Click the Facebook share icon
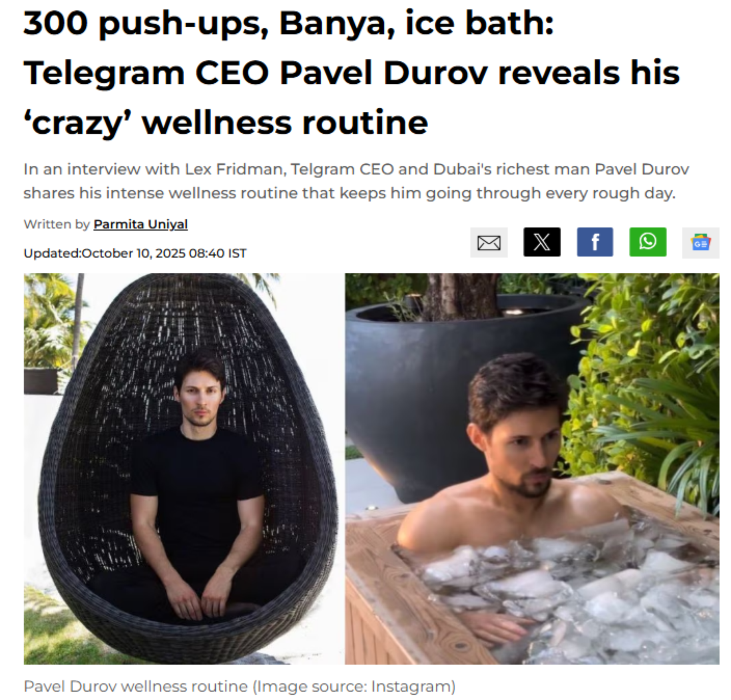This screenshot has height=700, width=731. pyautogui.click(x=595, y=242)
